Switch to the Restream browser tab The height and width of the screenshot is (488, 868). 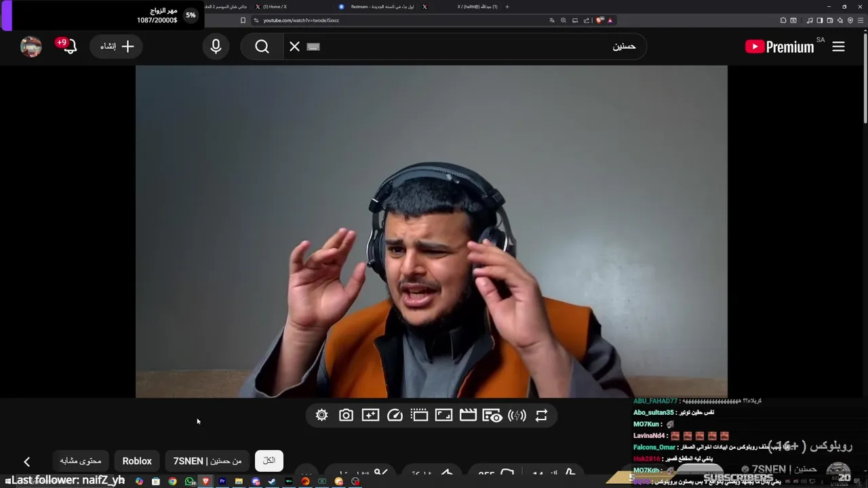376,7
